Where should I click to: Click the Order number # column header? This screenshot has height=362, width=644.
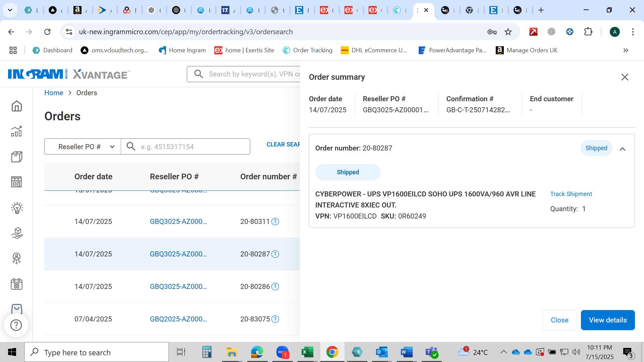click(x=268, y=177)
